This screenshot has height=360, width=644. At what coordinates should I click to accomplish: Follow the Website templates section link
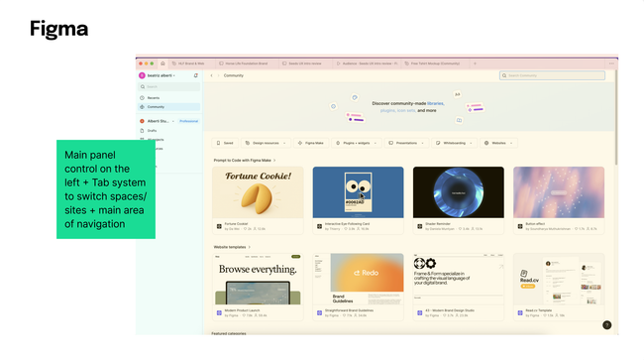[x=232, y=247]
